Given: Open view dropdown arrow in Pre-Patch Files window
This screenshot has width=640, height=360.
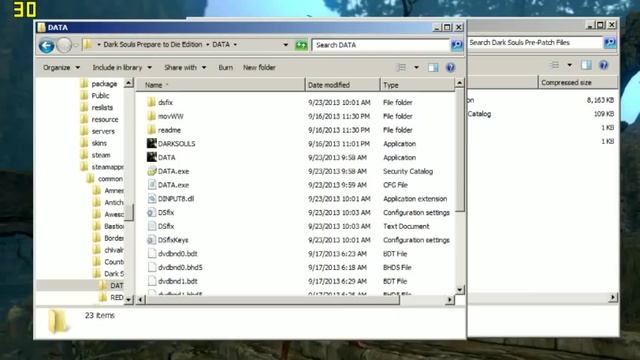Looking at the screenshot, I should click(x=569, y=65).
